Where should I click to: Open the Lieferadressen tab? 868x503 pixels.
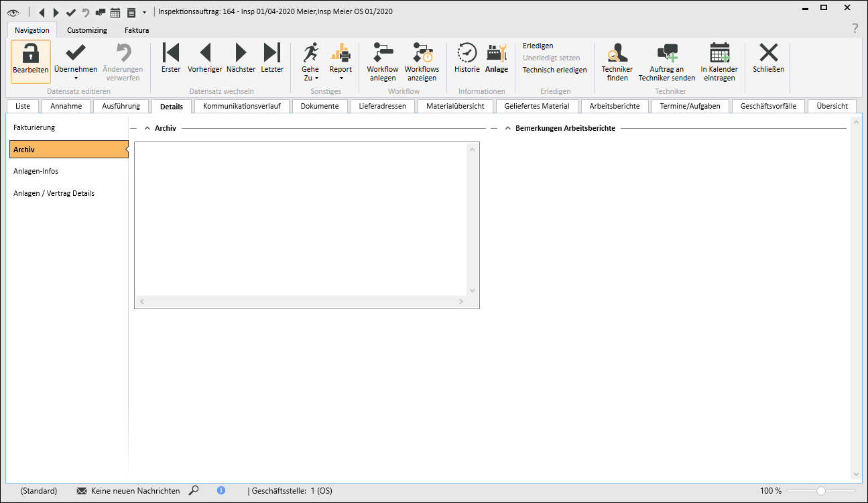tap(383, 106)
